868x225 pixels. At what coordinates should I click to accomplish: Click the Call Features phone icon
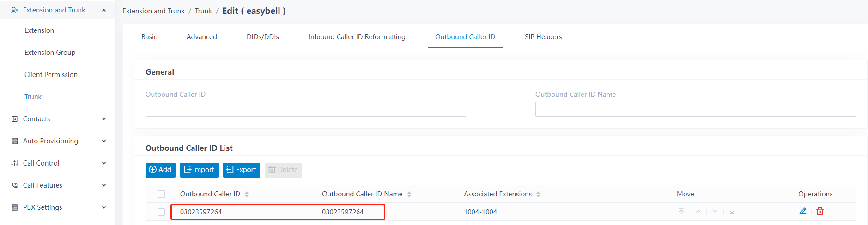click(15, 185)
